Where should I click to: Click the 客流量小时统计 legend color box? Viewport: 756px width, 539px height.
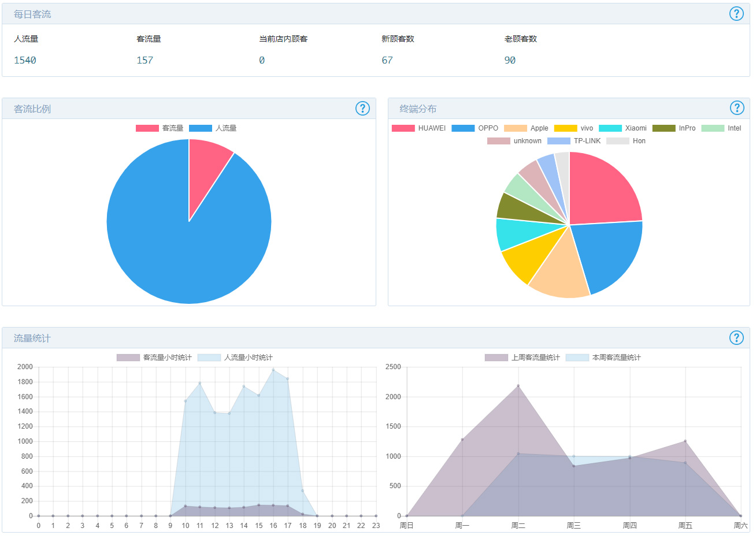[128, 358]
